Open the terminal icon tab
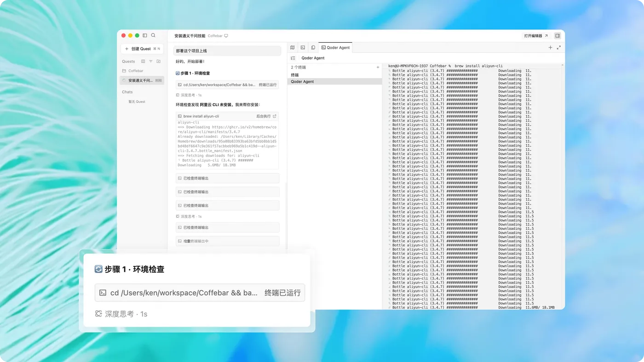This screenshot has width=644, height=362. [303, 47]
